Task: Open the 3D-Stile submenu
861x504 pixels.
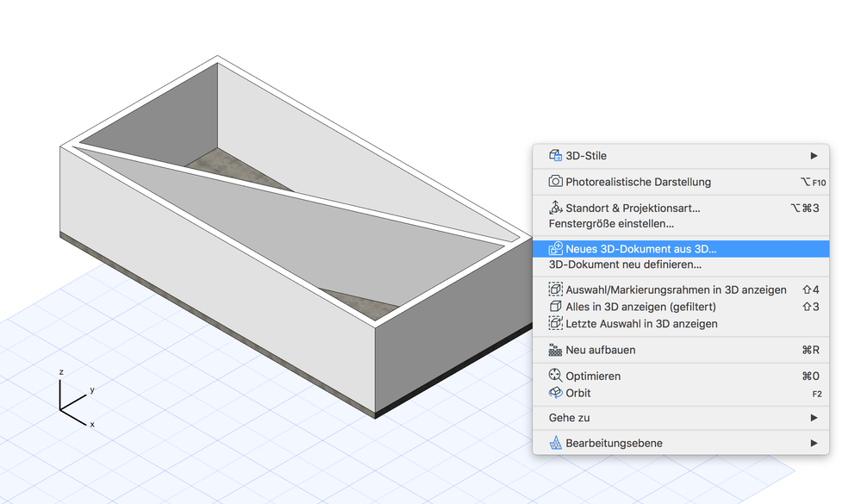Action: pos(681,156)
